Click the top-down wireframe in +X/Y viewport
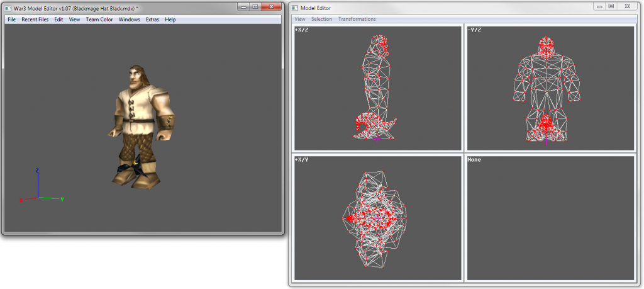Viewport: 644px width, 289px height. point(375,219)
